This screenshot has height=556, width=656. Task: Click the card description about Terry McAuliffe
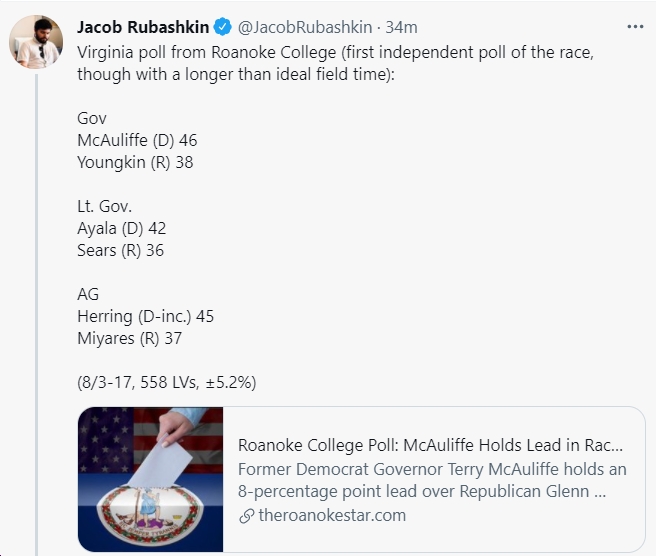click(432, 480)
